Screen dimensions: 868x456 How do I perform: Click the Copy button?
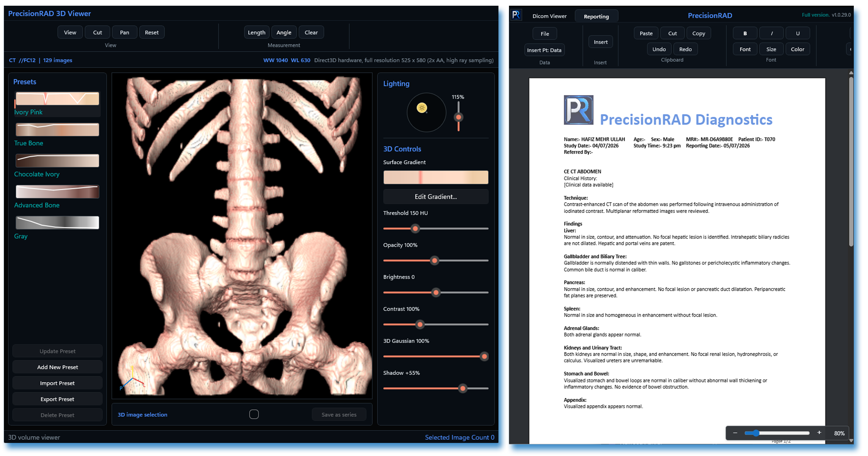[x=699, y=33]
